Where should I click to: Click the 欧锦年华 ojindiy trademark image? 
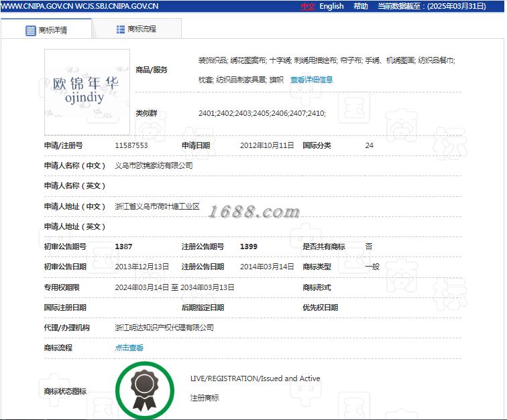coord(87,92)
